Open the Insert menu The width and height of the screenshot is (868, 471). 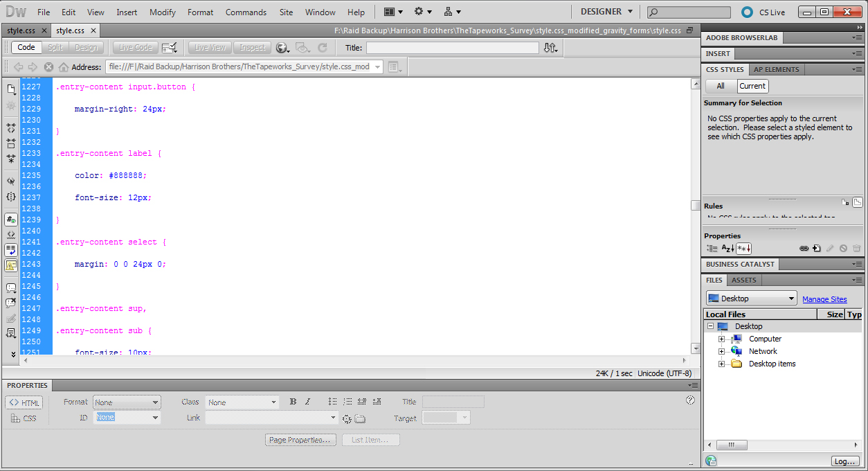point(127,12)
